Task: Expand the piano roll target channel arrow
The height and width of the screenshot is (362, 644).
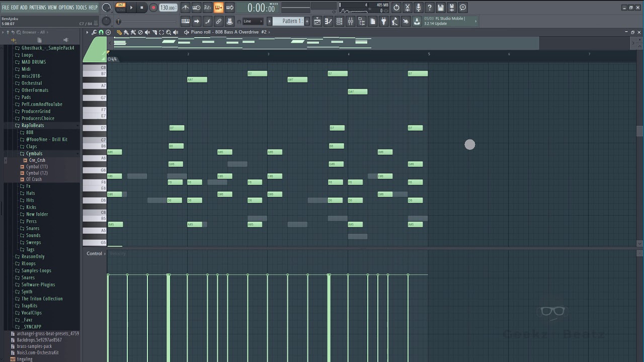Action: click(x=269, y=32)
